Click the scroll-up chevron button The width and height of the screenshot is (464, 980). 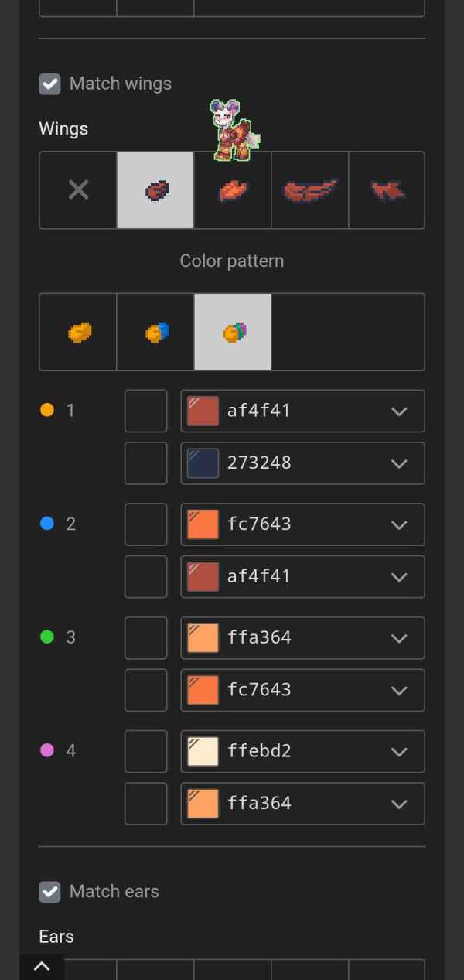tap(42, 966)
